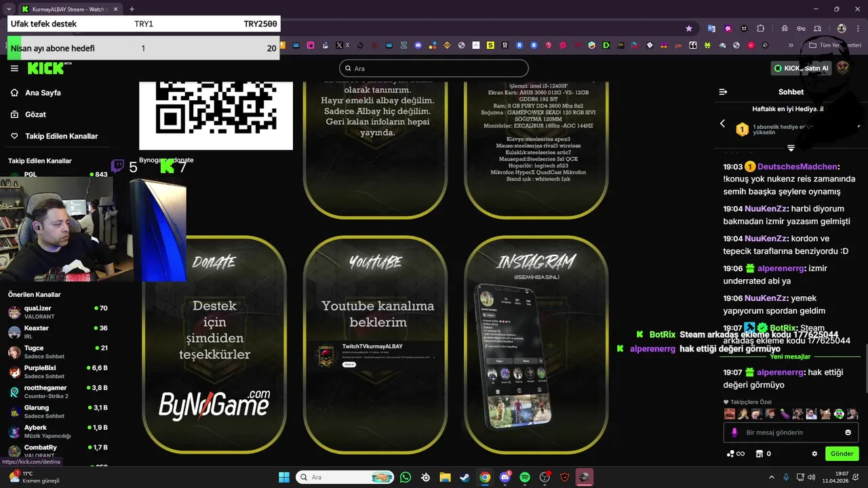Collapse the weekly gifters banner
The image size is (868, 488).
[791, 148]
